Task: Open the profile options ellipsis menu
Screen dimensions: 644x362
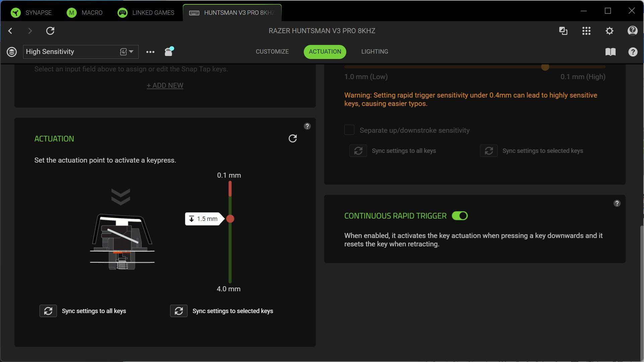Action: [x=150, y=52]
